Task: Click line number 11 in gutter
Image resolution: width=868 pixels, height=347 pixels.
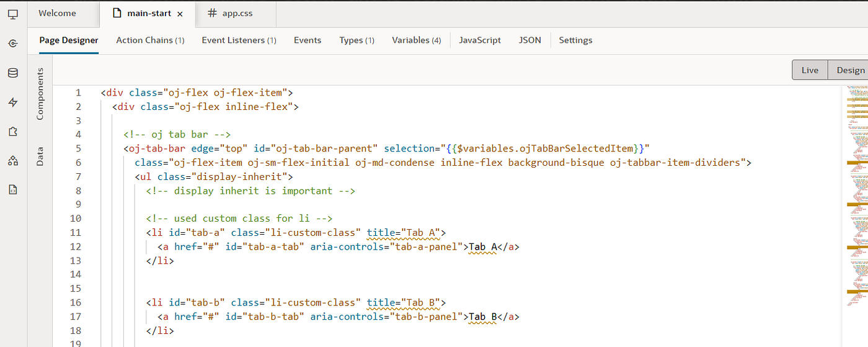Action: 76,233
